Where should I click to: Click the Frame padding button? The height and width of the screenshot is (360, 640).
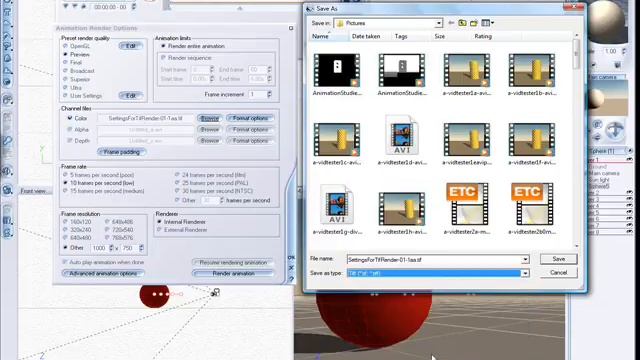122,152
